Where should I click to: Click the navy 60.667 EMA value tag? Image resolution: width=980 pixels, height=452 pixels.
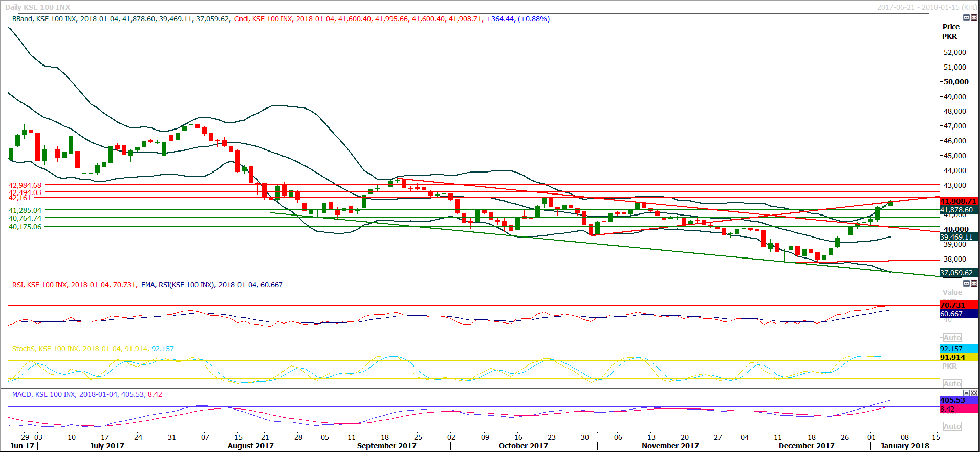pos(959,314)
